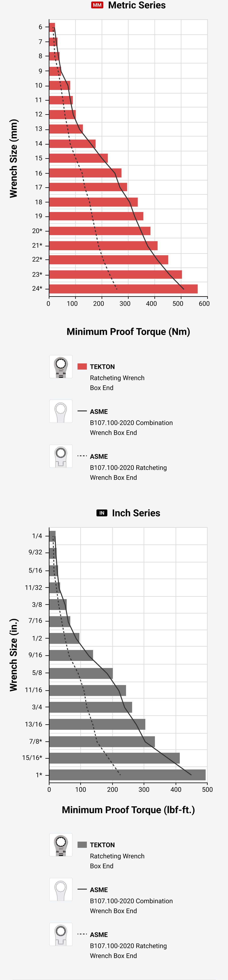Click the Metric Series heading
The image size is (228, 980).
click(137, 5)
